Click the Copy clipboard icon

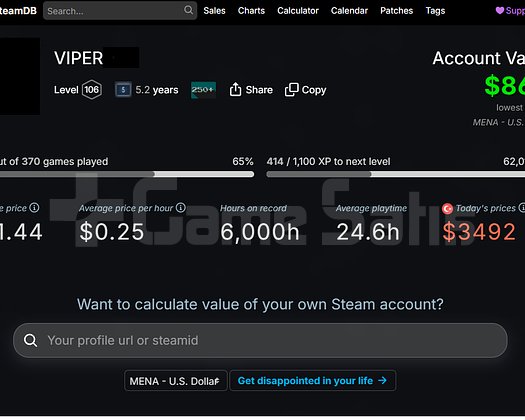click(291, 89)
